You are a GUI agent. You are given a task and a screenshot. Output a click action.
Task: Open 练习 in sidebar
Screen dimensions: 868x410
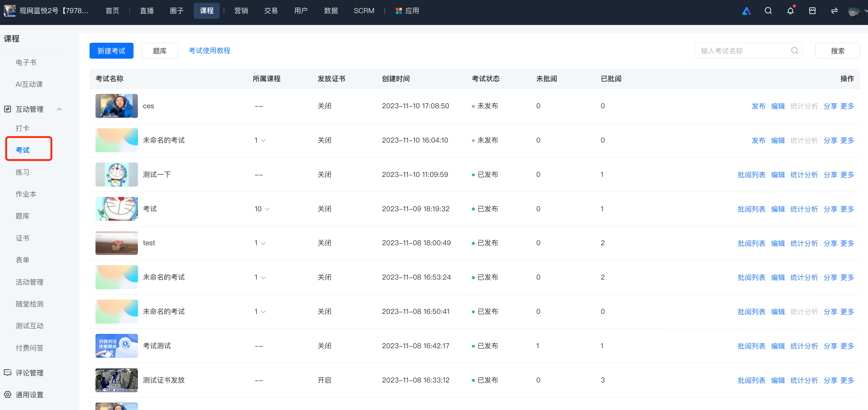[22, 172]
